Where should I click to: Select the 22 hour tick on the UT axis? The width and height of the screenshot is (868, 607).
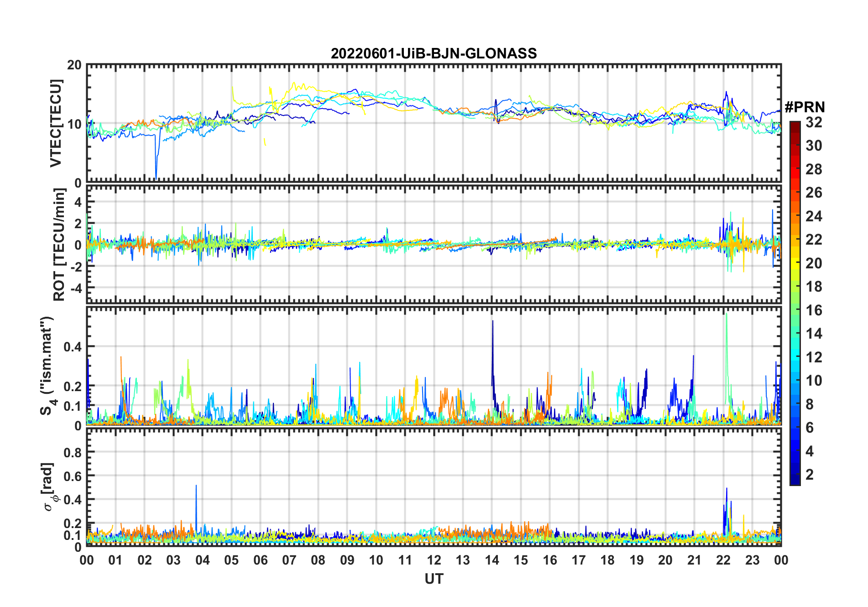tap(723, 560)
